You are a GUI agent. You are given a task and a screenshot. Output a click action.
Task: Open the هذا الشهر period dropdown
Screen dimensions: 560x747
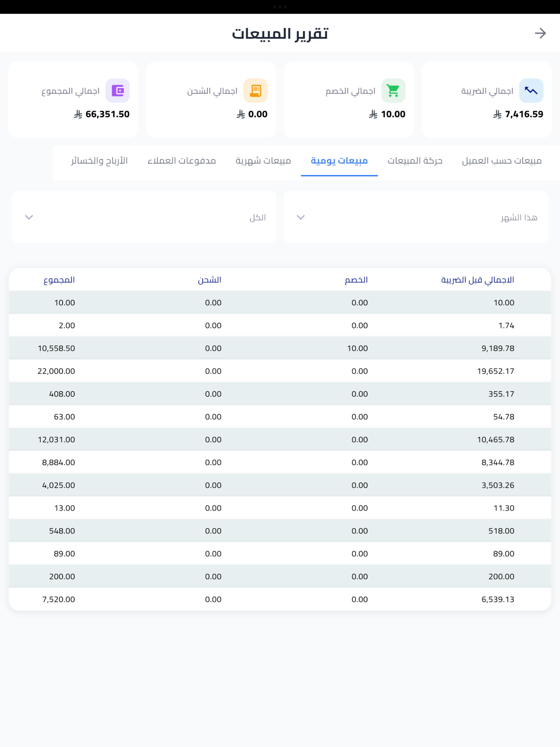(415, 217)
